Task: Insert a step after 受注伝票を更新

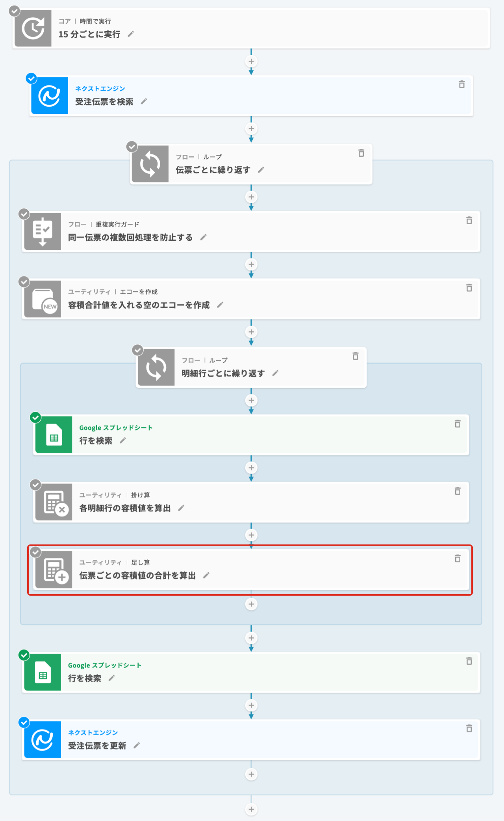Action: click(251, 774)
